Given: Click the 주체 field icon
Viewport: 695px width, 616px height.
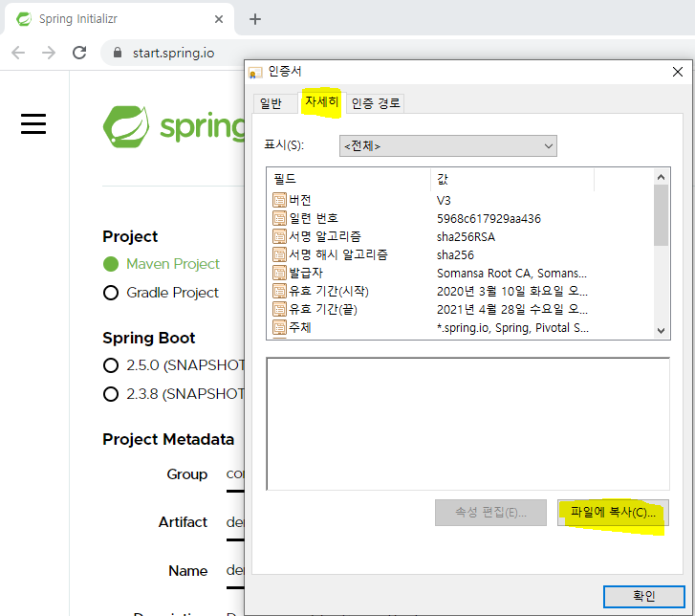Looking at the screenshot, I should point(279,327).
